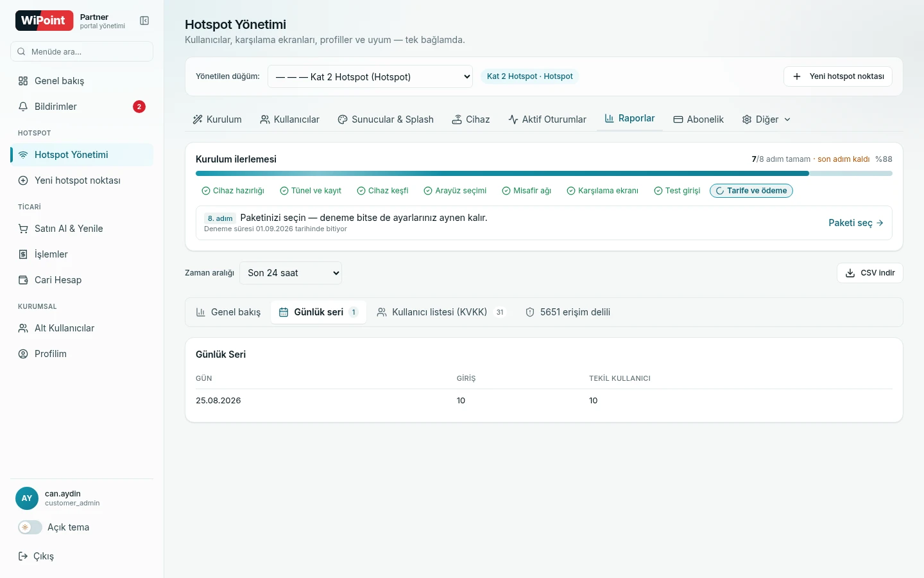This screenshot has height=578, width=924.
Task: Click the Yeni hotspot noktası button in header
Action: pyautogui.click(x=838, y=76)
